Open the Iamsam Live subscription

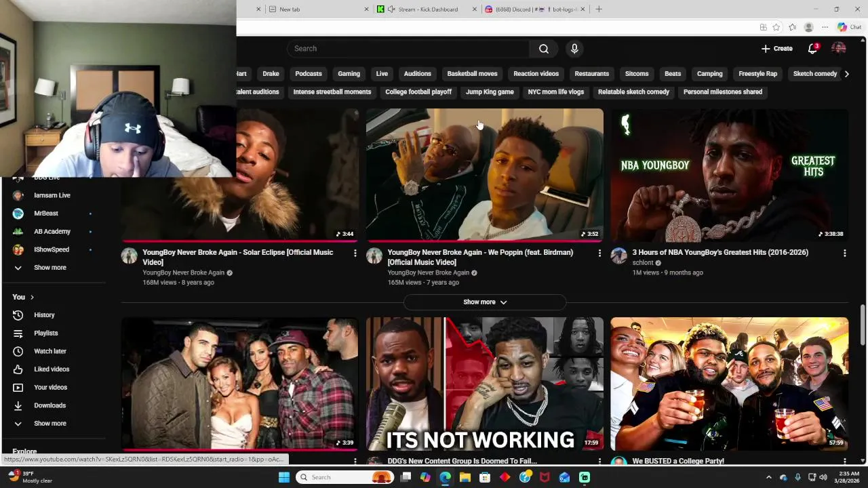pyautogui.click(x=53, y=195)
